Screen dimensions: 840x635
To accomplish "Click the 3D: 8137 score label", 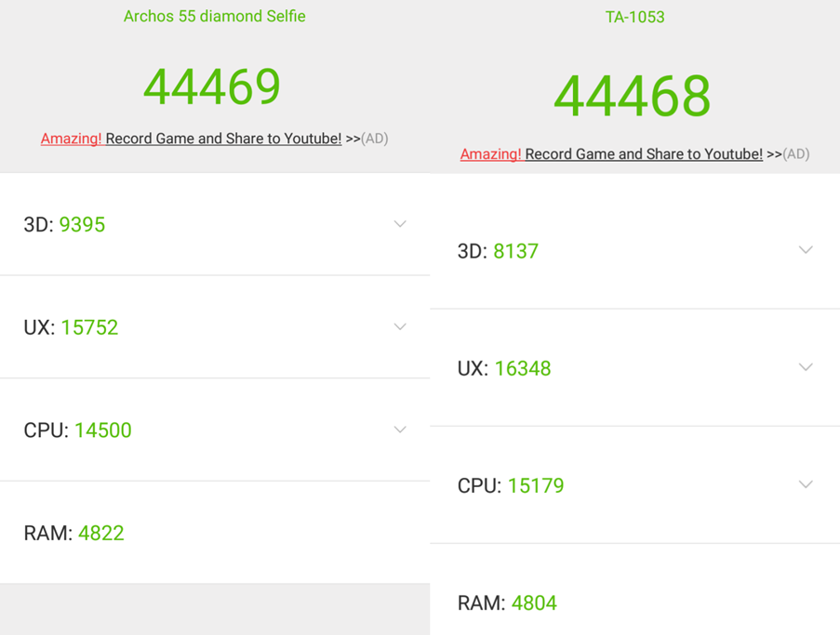I will (498, 251).
